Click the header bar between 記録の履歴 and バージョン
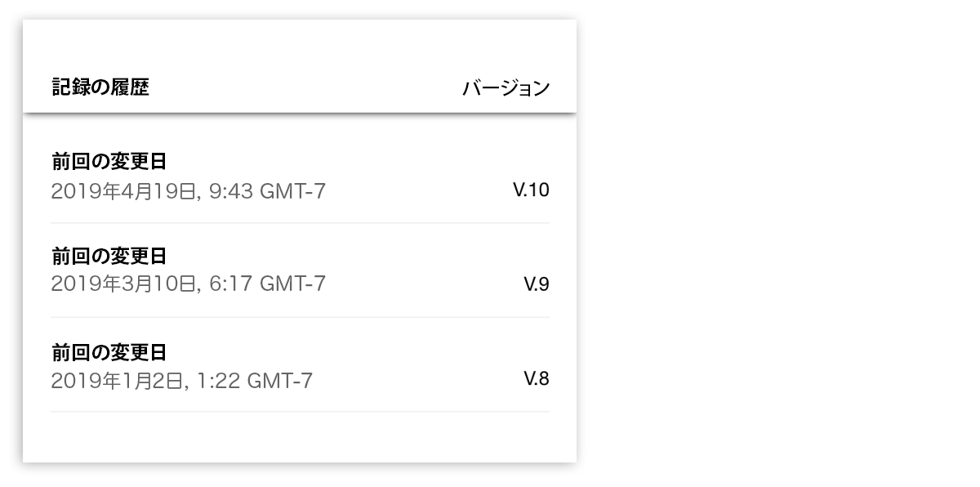 (x=305, y=87)
